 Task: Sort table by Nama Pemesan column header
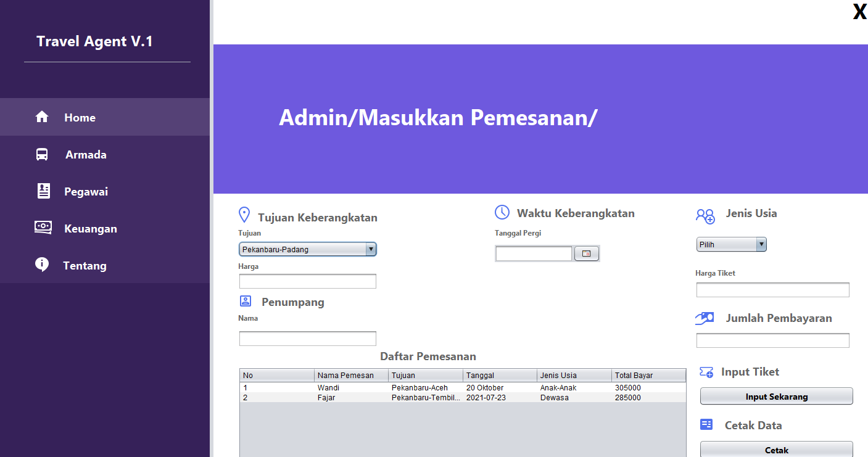coord(352,376)
